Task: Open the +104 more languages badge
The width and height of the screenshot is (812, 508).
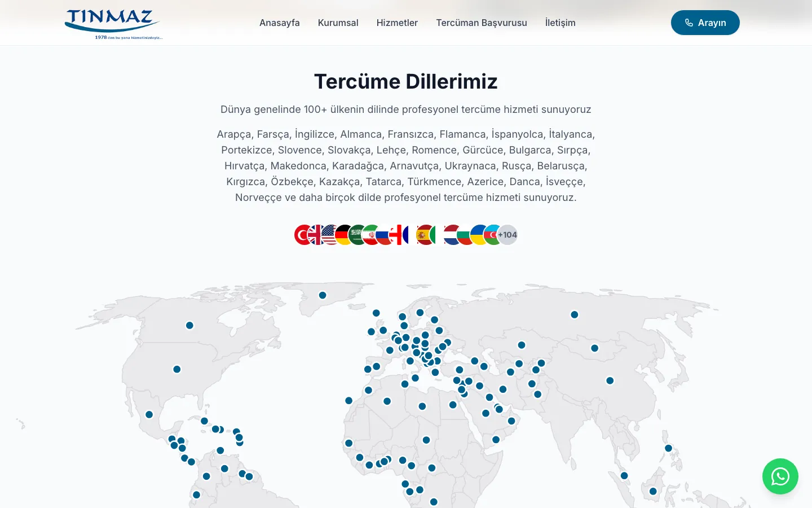Action: (x=507, y=235)
